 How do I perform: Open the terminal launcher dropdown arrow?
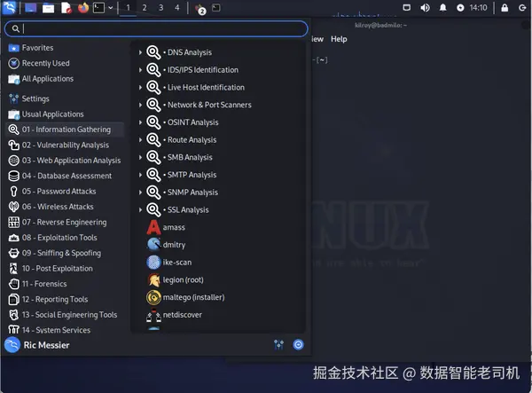pos(111,8)
